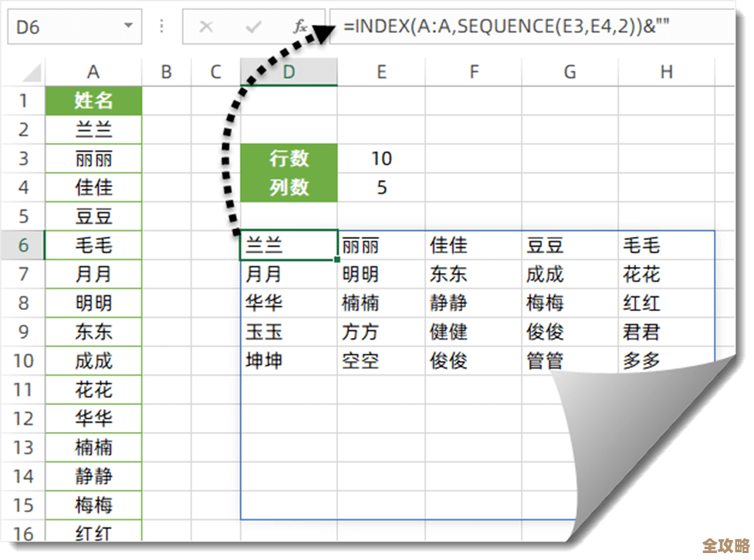Click the green 行数 label cell
754x560 pixels.
click(x=289, y=159)
